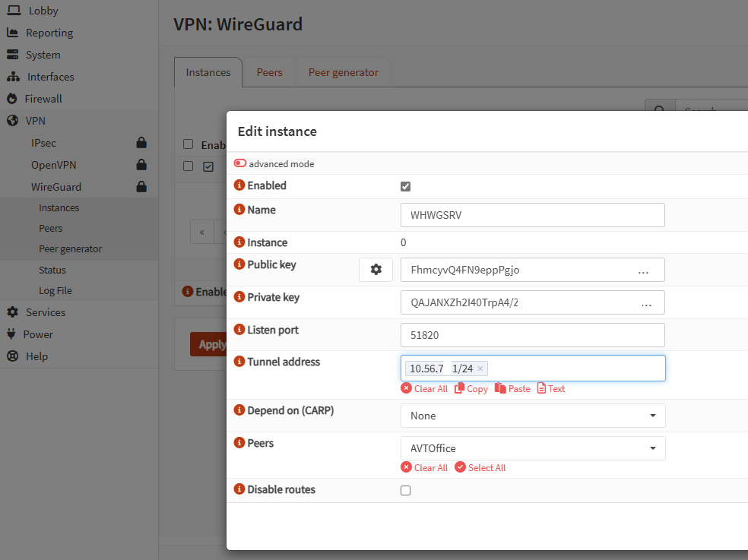This screenshot has height=560, width=748.
Task: Expand the OpenVPN submenu
Action: click(79, 165)
